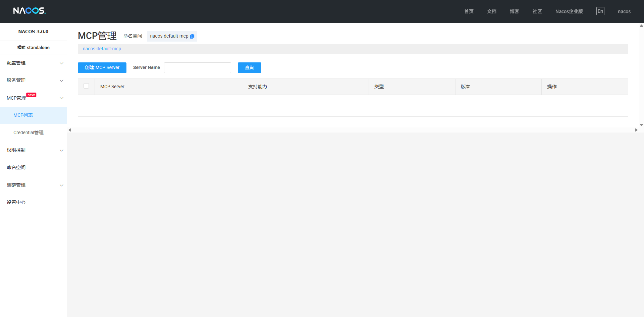Click the scroll right arrow
The width and height of the screenshot is (644, 317).
tap(636, 130)
